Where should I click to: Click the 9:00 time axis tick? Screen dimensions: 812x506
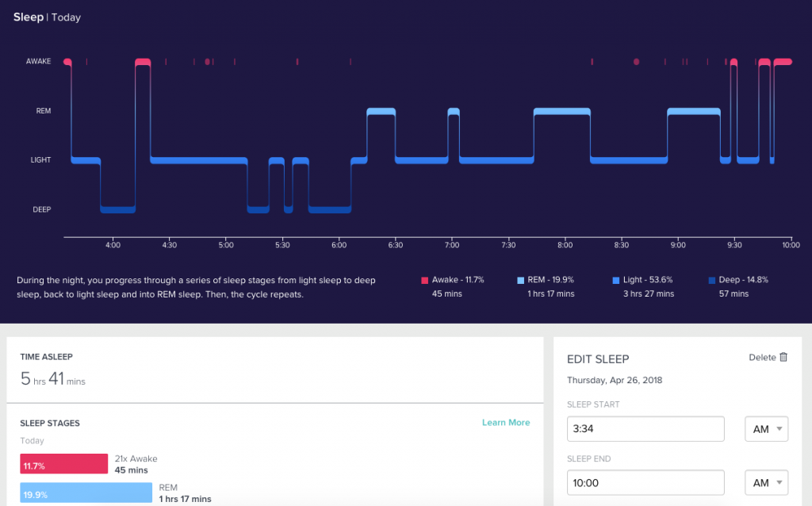[x=678, y=245]
